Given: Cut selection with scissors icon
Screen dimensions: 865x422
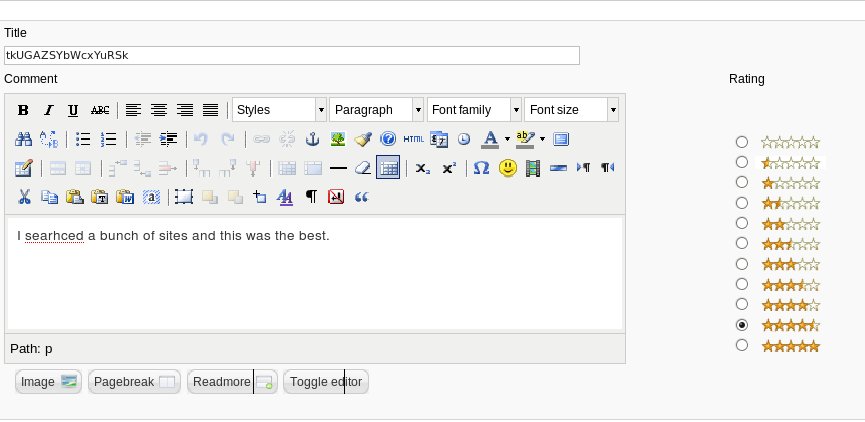Looking at the screenshot, I should pos(24,196).
